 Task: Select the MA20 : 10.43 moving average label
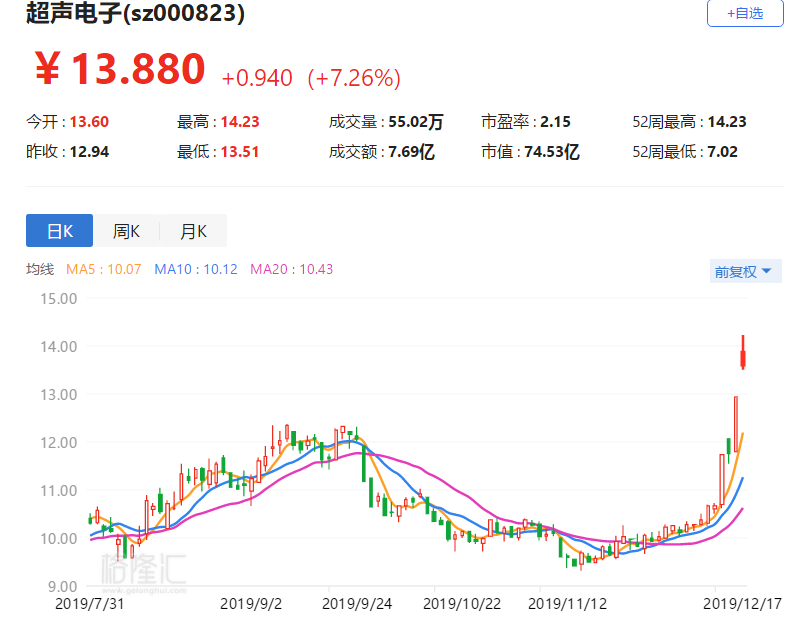pyautogui.click(x=292, y=269)
